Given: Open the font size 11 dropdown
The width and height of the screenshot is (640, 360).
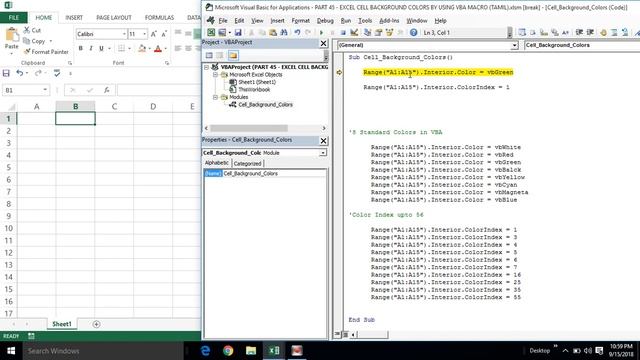Looking at the screenshot, I should pyautogui.click(x=144, y=34).
